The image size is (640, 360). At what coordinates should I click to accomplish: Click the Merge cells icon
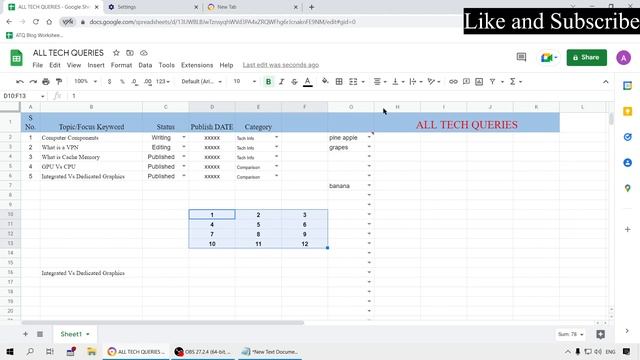353,82
